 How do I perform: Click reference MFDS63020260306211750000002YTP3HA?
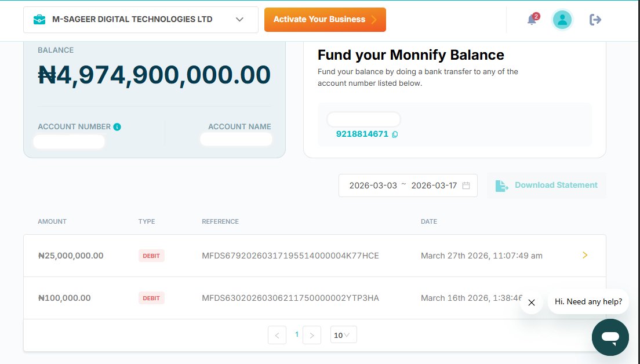pyautogui.click(x=290, y=299)
